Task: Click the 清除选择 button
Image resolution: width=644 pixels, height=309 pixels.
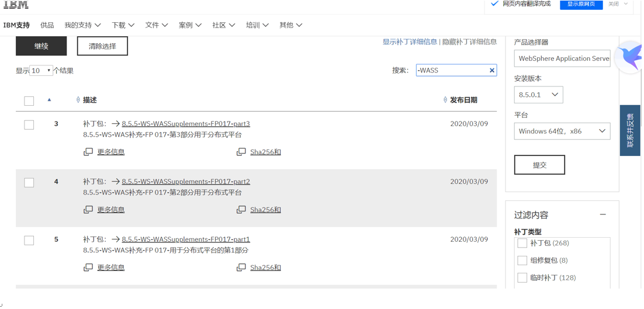Action: point(102,46)
